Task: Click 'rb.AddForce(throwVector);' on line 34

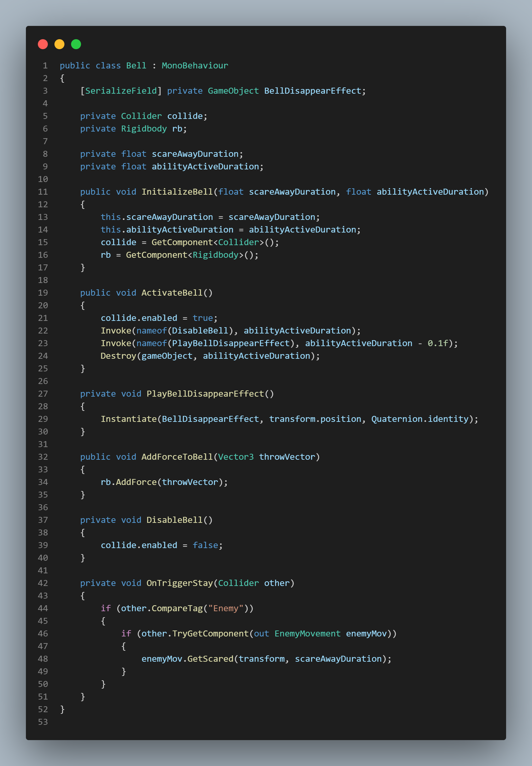Action: [x=164, y=482]
